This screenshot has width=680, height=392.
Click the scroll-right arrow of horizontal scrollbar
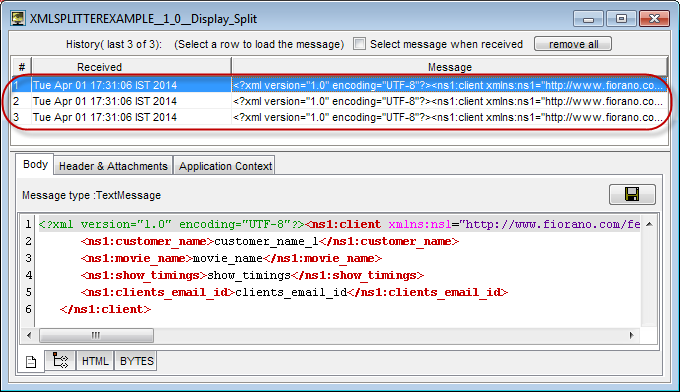coord(631,335)
